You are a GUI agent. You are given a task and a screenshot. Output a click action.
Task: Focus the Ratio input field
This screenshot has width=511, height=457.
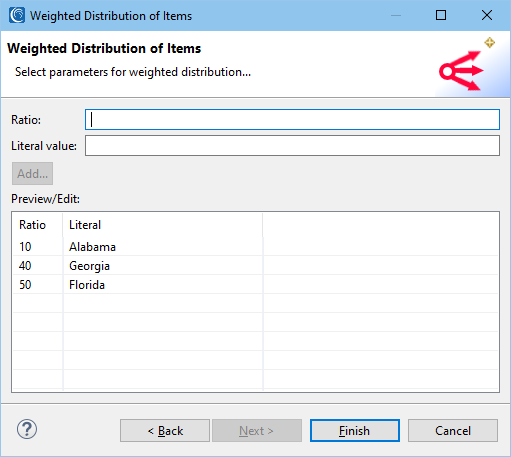(292, 119)
